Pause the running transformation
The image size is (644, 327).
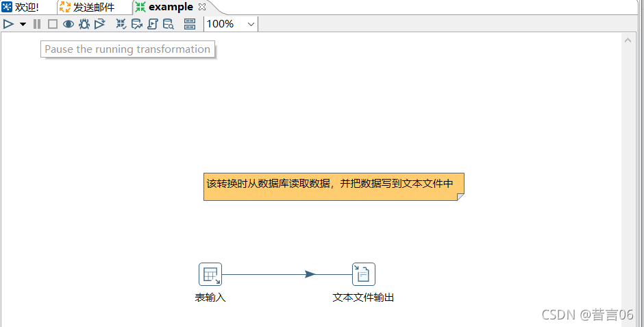point(37,24)
